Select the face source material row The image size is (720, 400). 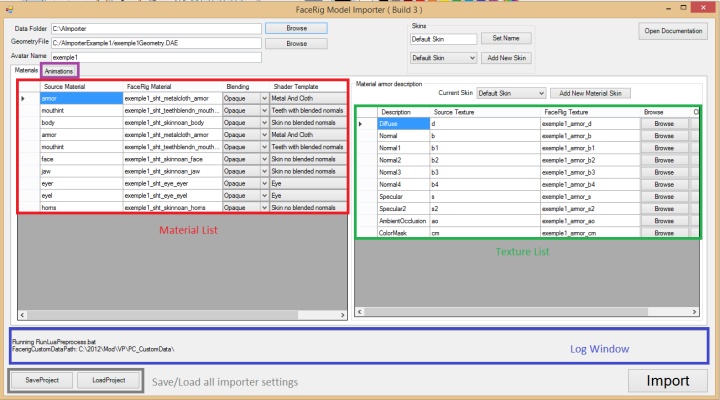click(81, 159)
